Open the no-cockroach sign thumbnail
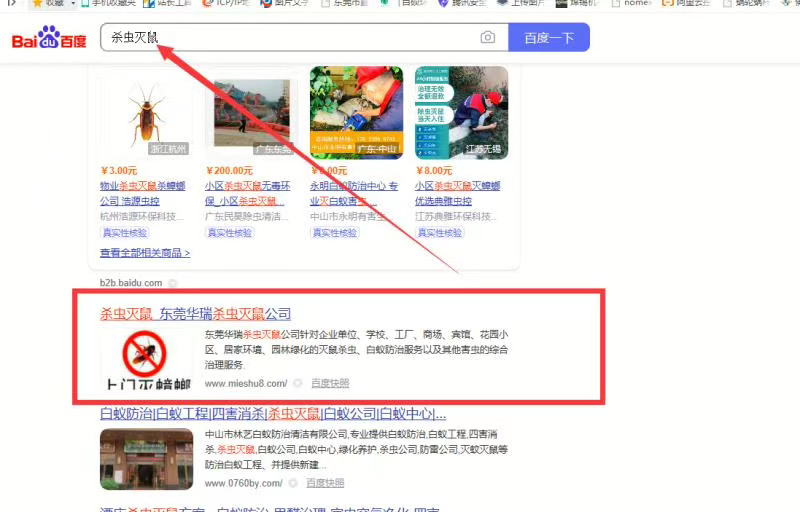The width and height of the screenshot is (800, 512). tap(146, 359)
